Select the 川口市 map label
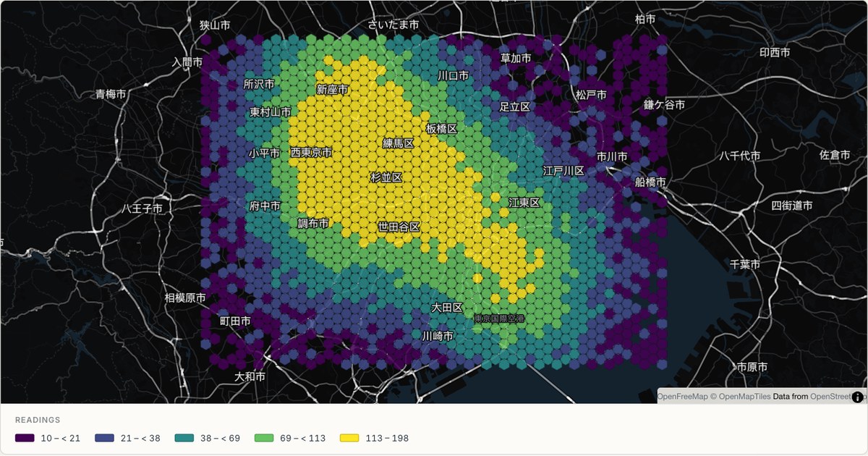Screen dimensions: 868x456 coord(453,75)
